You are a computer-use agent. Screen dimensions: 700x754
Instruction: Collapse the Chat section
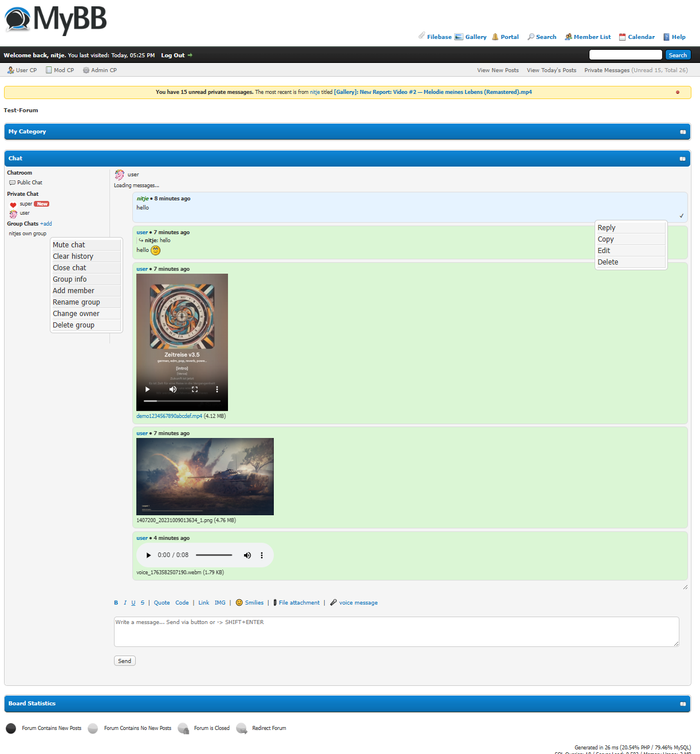(x=682, y=159)
